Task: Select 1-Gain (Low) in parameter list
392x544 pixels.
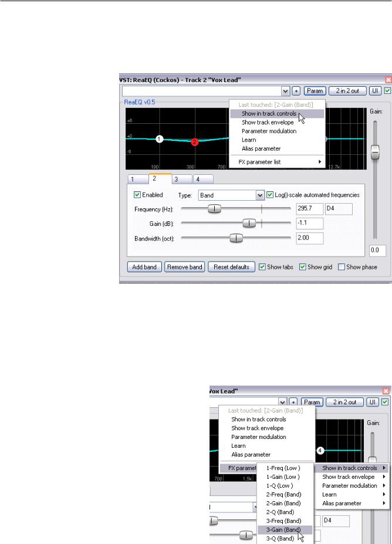Action: pos(285,477)
